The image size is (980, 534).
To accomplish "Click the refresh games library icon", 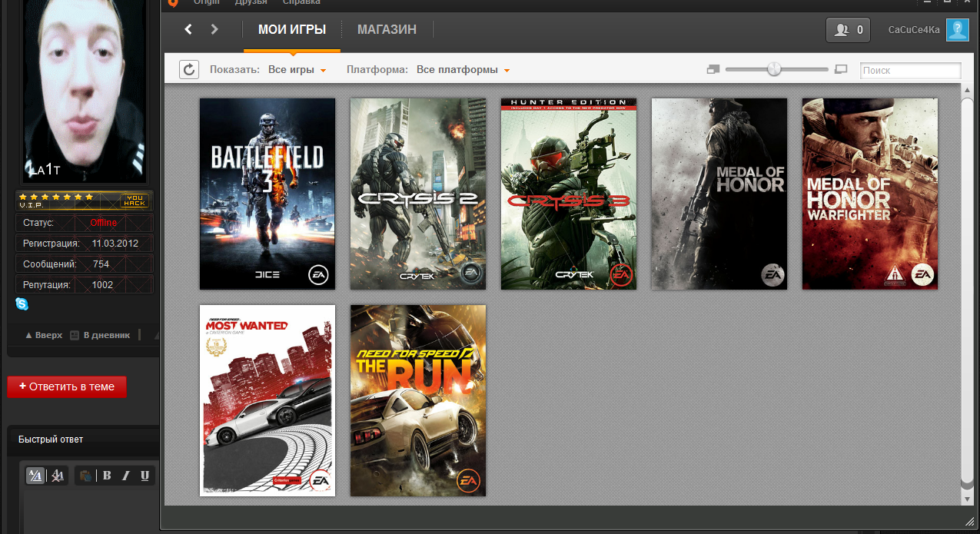I will [x=189, y=69].
